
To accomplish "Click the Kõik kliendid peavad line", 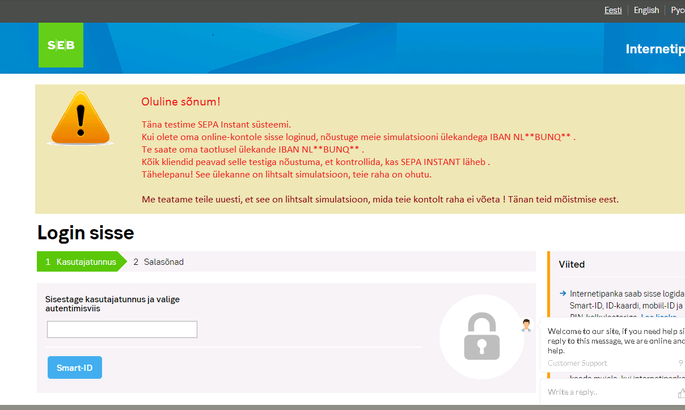I will [x=315, y=162].
